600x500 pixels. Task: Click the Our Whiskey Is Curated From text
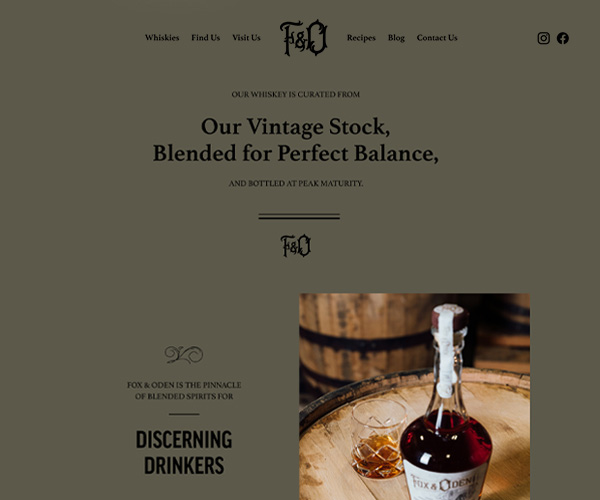[x=295, y=94]
